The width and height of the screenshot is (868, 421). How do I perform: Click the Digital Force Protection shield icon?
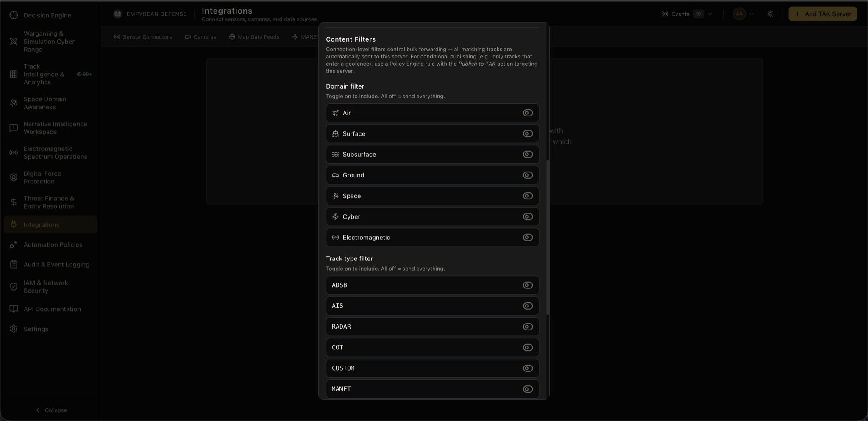click(x=14, y=177)
